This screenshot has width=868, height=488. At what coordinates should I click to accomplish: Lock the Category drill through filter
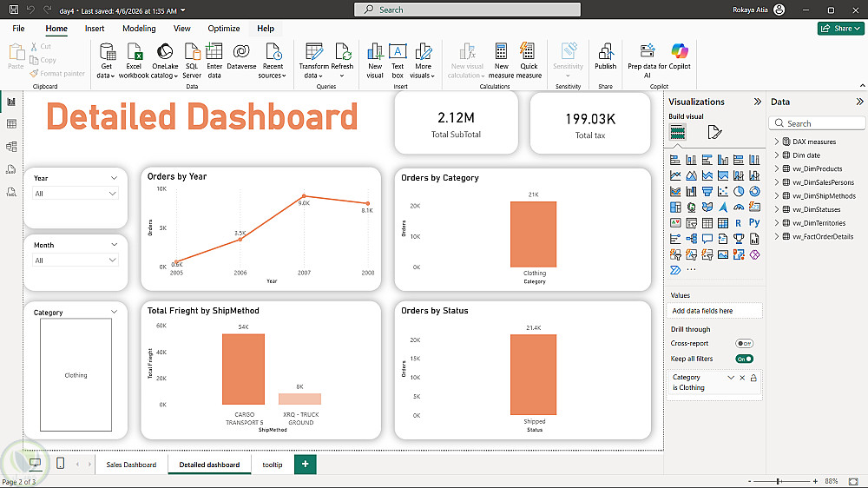click(x=753, y=378)
